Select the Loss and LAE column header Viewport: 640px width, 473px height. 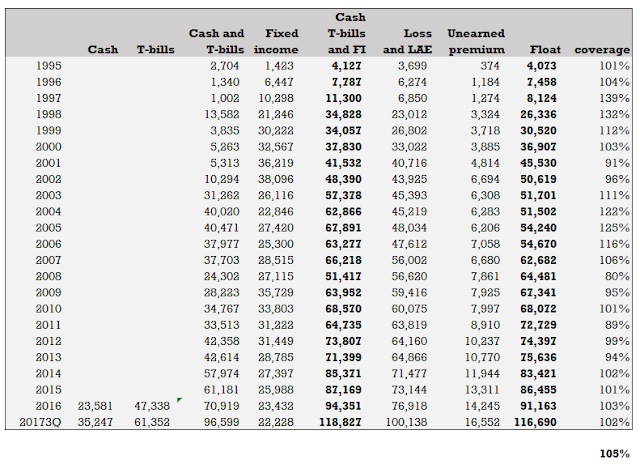(x=407, y=42)
